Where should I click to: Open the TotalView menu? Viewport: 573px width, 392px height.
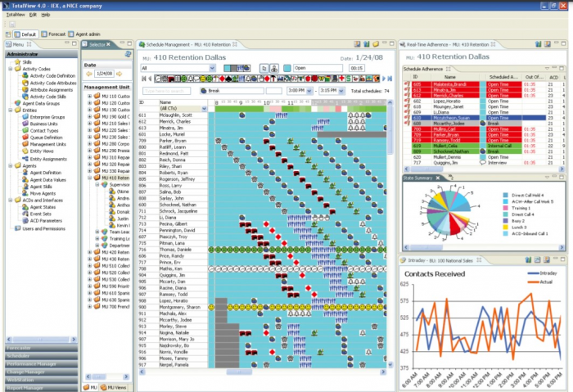pyautogui.click(x=16, y=15)
